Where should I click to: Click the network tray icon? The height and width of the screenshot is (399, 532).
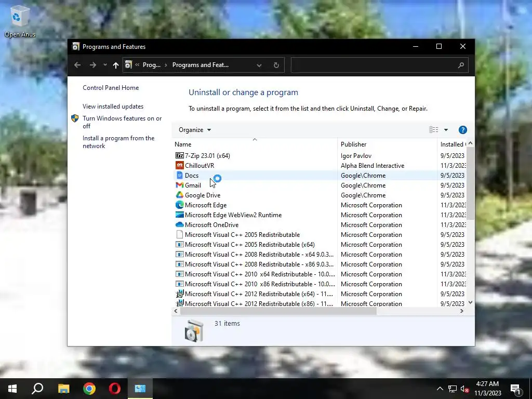point(453,389)
